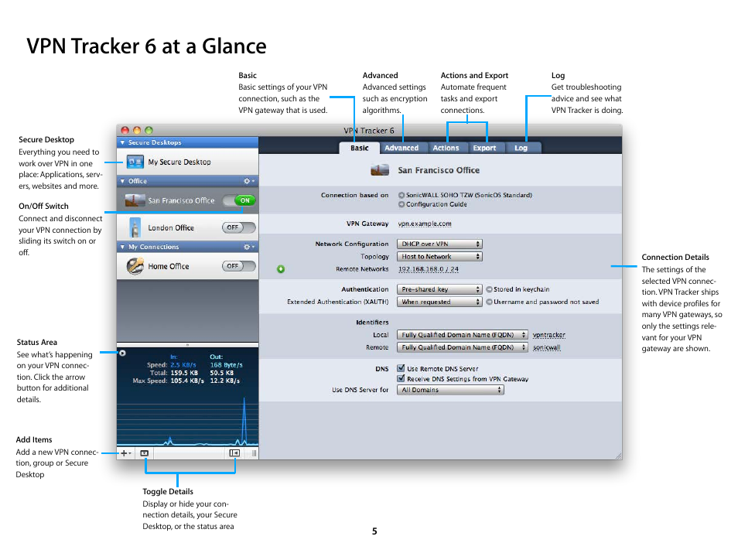
Task: Open the Network Configuration dropdown
Action: coord(439,244)
